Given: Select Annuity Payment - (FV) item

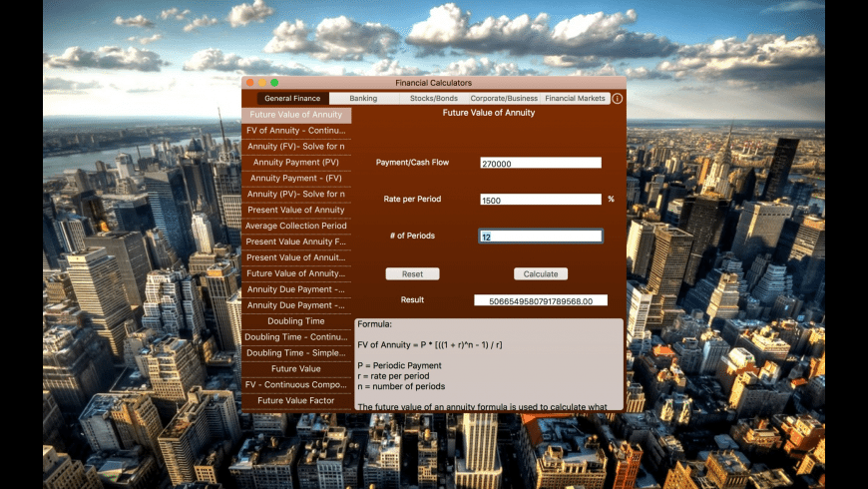Looking at the screenshot, I should (x=296, y=179).
